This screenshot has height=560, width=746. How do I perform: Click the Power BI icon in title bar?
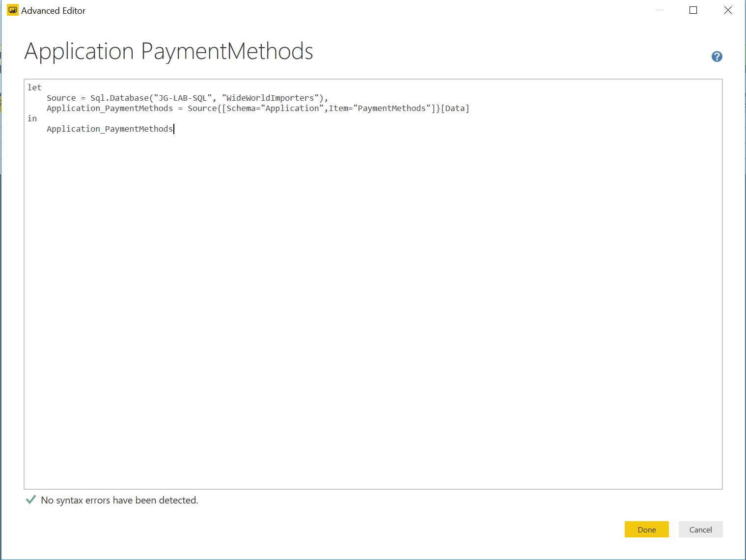(13, 10)
